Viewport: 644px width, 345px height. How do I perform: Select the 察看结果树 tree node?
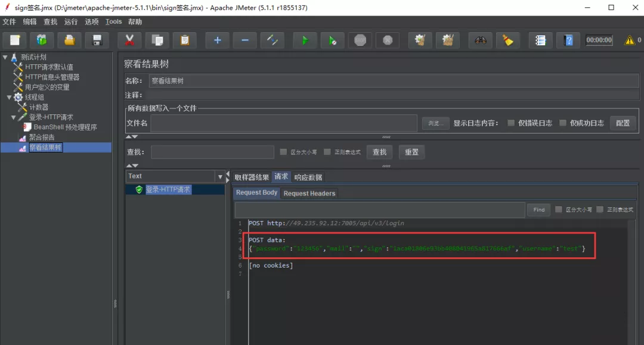pos(45,147)
